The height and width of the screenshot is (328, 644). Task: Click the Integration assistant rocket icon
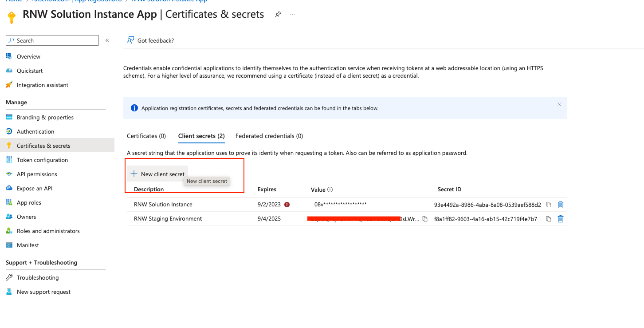pos(8,85)
